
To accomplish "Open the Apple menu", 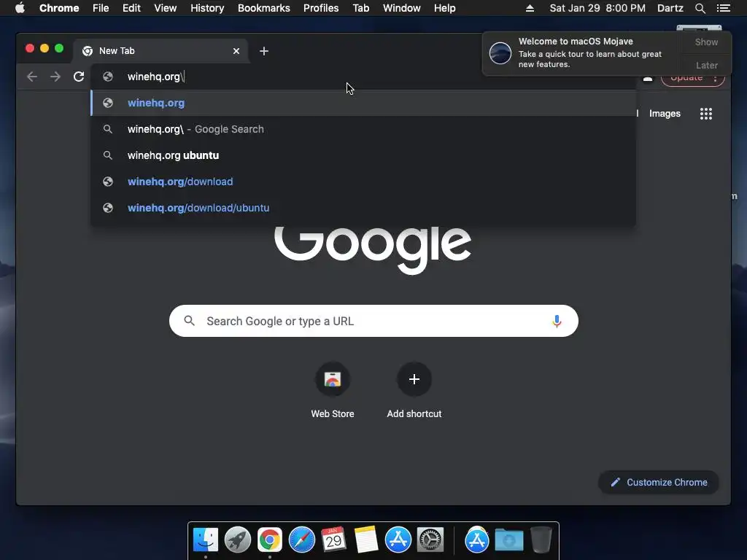I will [x=20, y=8].
